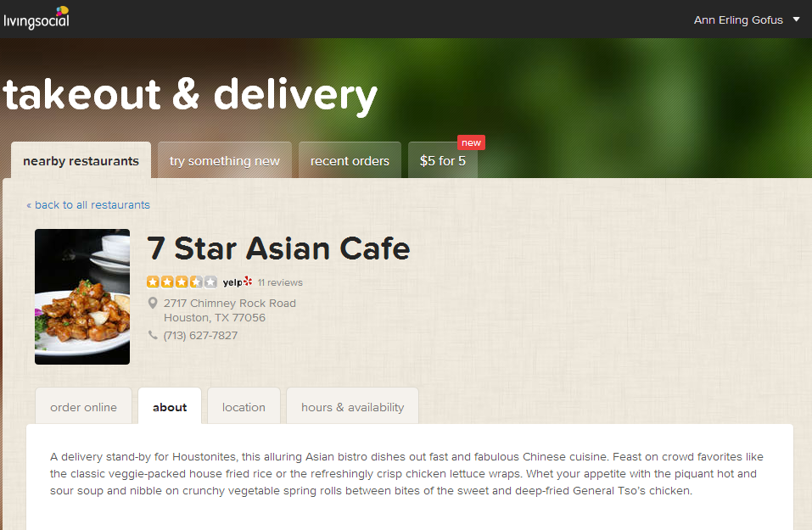Click the LivingSocial logo

coord(36,18)
